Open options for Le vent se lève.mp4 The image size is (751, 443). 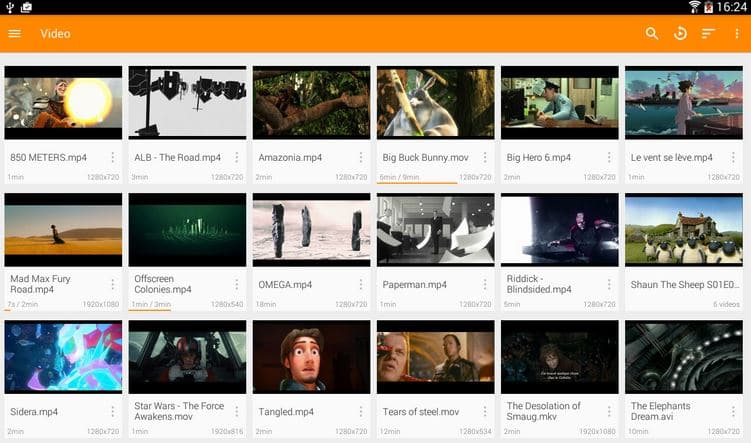point(733,157)
